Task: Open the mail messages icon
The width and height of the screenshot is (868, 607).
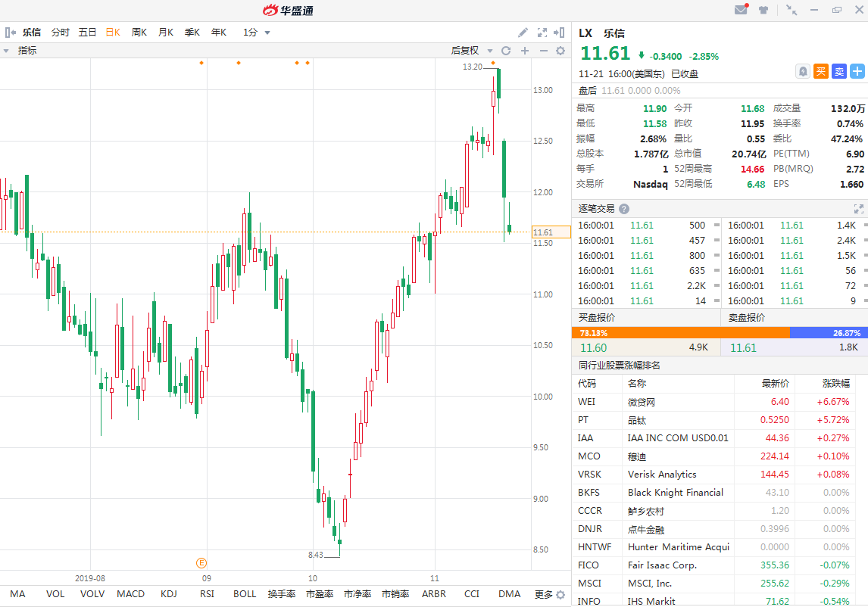Action: 742,9
